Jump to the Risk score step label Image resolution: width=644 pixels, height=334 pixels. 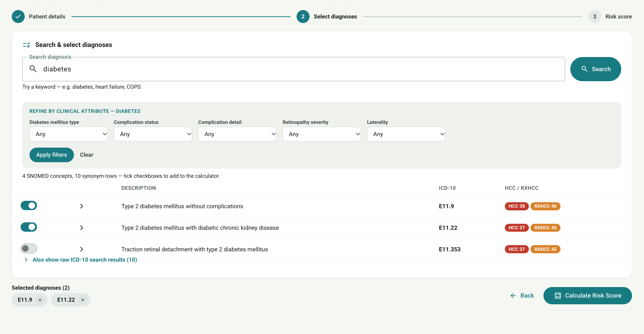619,17
